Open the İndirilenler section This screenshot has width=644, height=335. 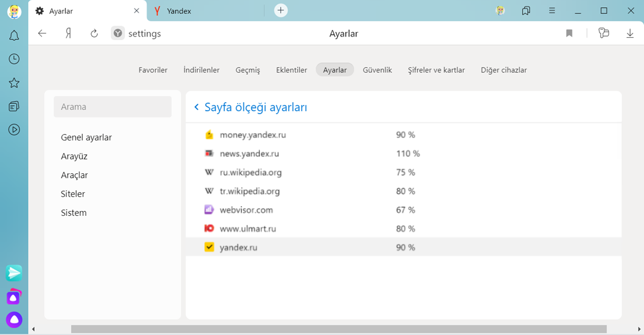(201, 70)
